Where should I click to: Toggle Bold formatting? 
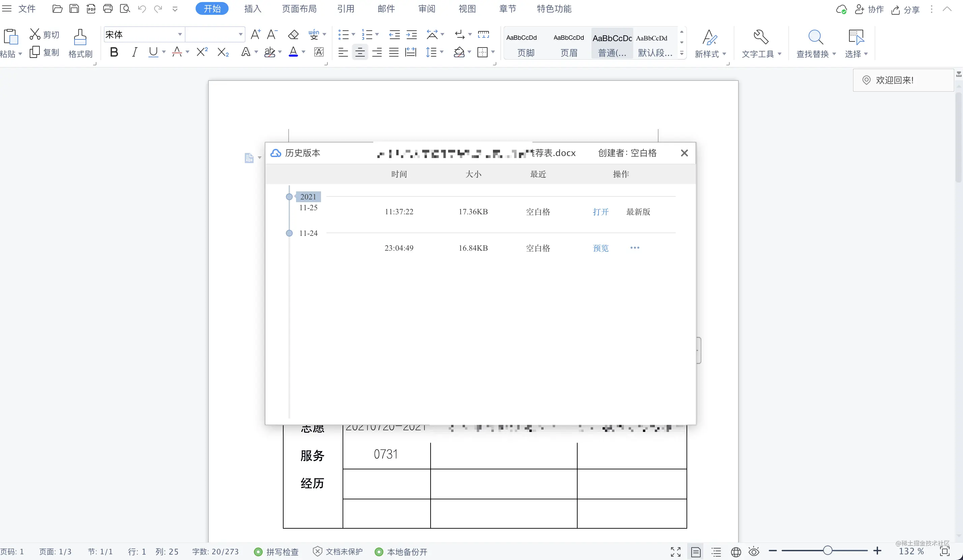114,52
